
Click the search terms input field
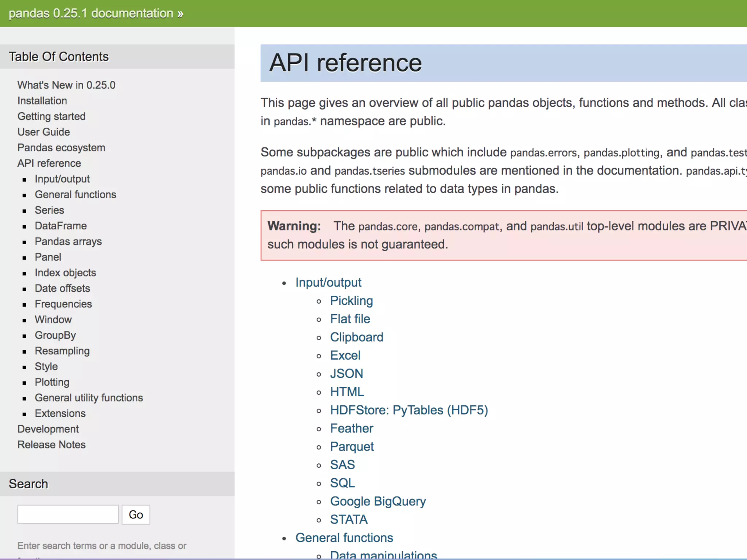[68, 514]
